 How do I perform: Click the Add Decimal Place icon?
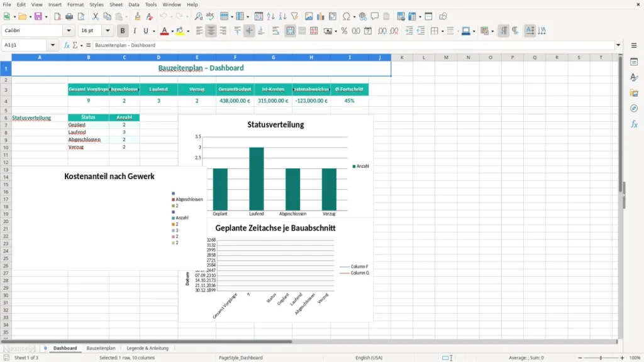(x=382, y=31)
